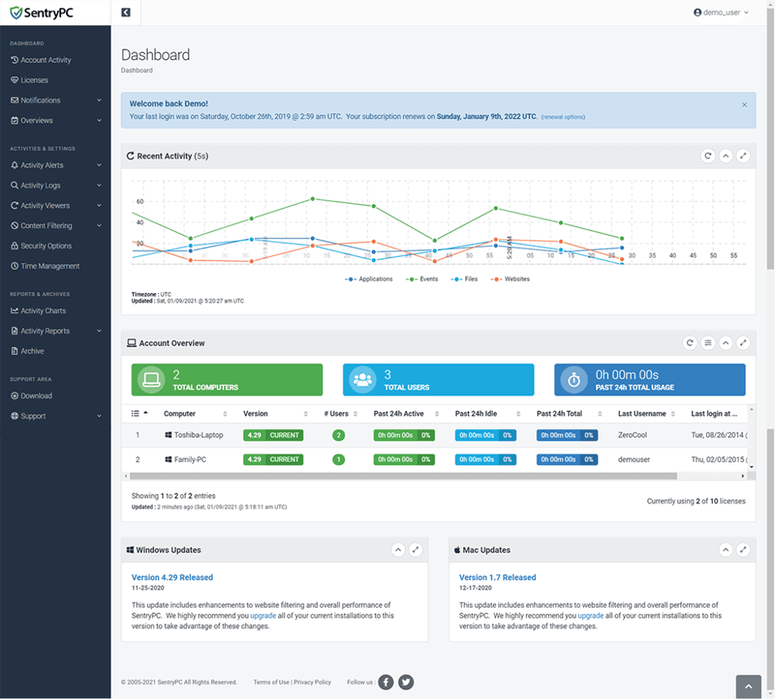Follow SentryPC on Twitter
This screenshot has height=700, width=778.
pos(405,682)
